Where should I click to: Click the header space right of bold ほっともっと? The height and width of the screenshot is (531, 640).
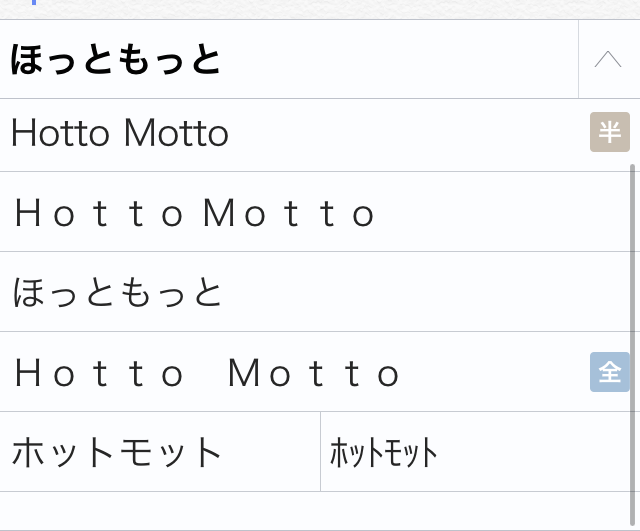click(399, 60)
